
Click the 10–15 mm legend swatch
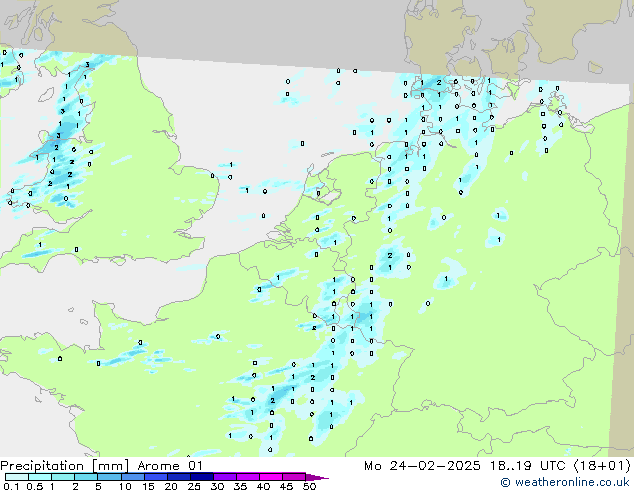pyautogui.click(x=132, y=477)
